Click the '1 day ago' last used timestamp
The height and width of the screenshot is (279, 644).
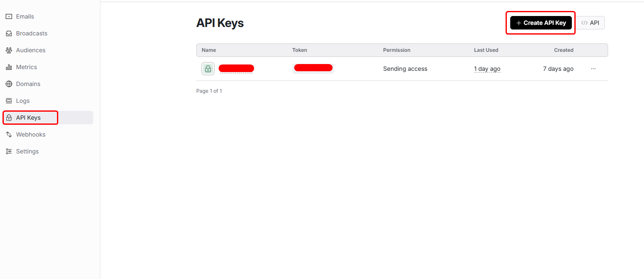(487, 69)
